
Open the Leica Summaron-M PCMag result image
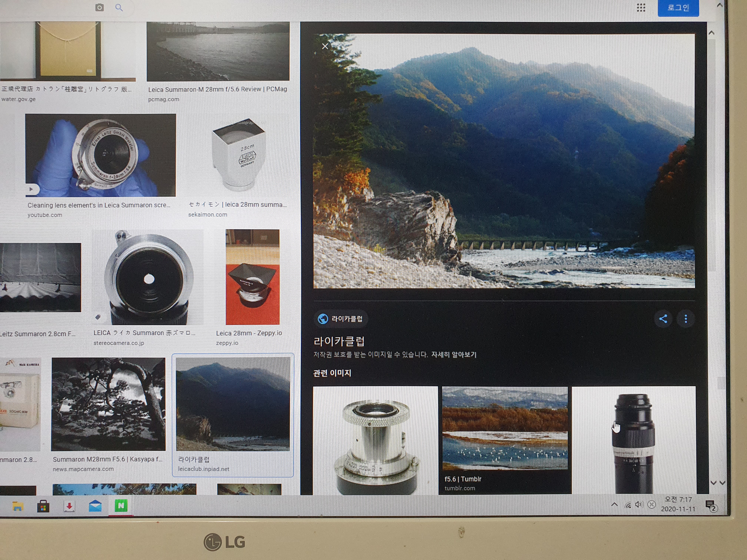(218, 51)
